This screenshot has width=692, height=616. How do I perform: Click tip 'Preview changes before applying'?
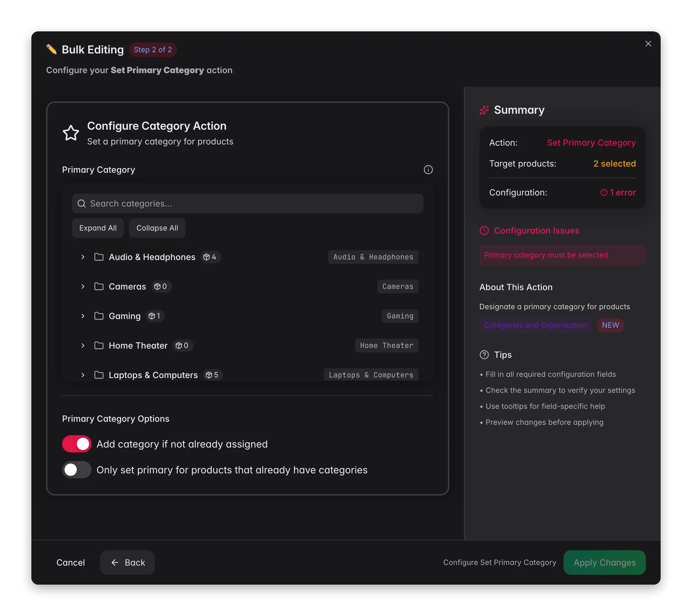544,422
